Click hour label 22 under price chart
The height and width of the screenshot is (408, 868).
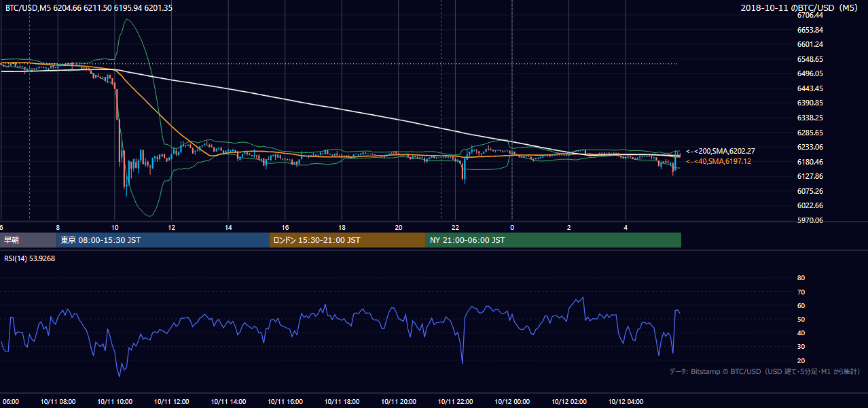tap(455, 227)
